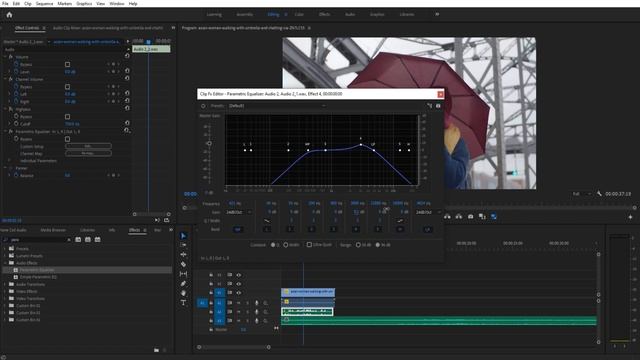
Task: Click the Custom Setup Edit button
Action: [88, 146]
